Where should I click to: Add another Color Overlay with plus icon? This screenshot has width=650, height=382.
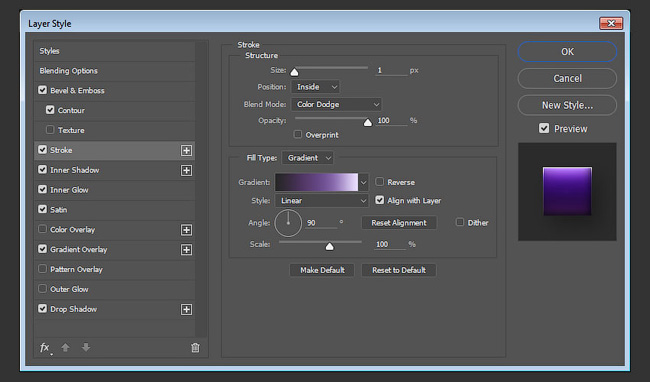(186, 230)
